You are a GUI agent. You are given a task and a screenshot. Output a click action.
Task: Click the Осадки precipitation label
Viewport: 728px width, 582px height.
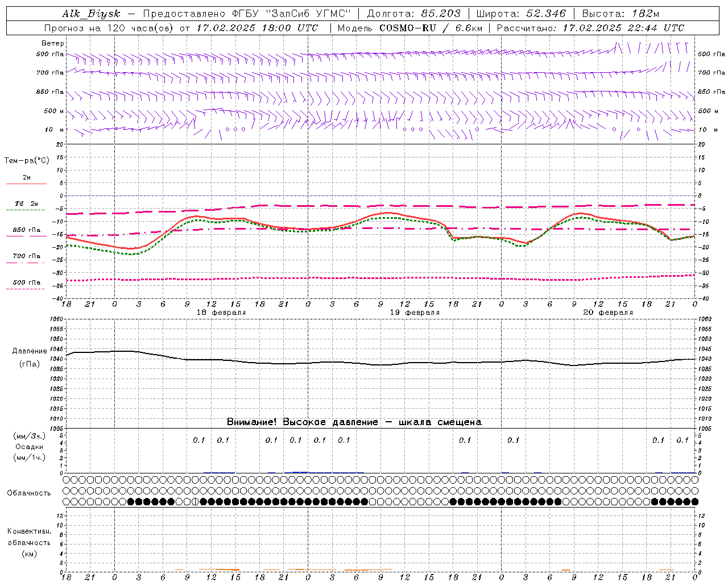tap(29, 447)
